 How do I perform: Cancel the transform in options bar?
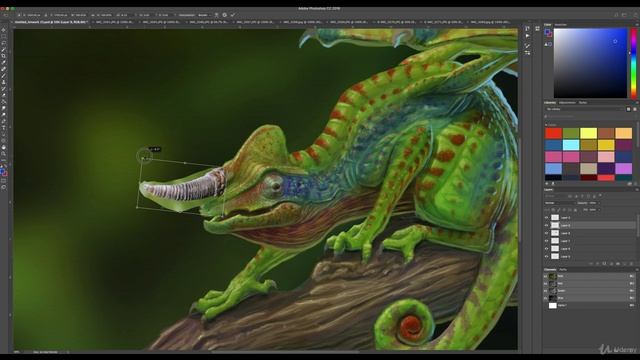point(224,15)
